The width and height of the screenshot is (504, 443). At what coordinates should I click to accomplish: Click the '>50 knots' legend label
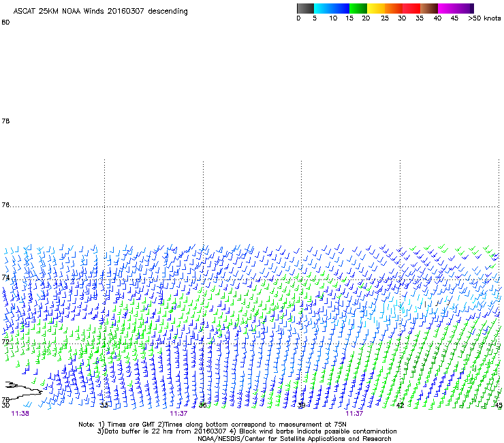[484, 18]
